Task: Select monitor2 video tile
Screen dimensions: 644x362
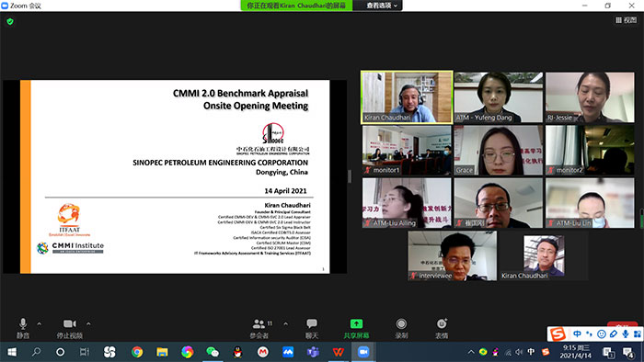Action: click(x=590, y=150)
